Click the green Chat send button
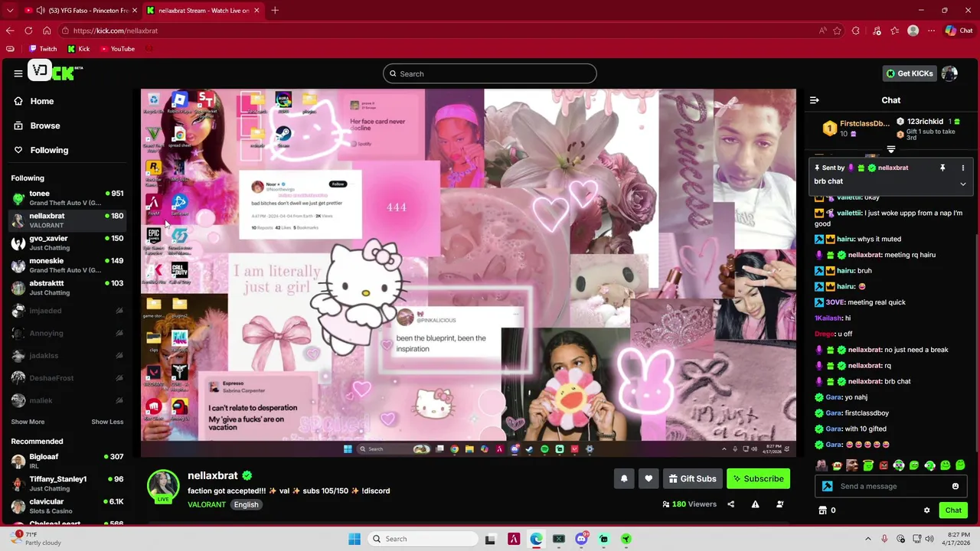This screenshot has width=980, height=551. pos(953,510)
